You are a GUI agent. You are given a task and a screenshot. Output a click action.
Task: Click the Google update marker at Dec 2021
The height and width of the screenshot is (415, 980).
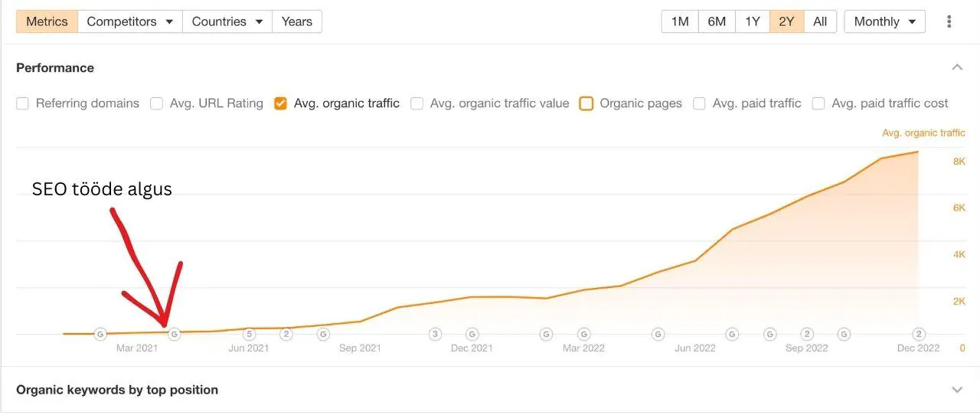click(472, 334)
